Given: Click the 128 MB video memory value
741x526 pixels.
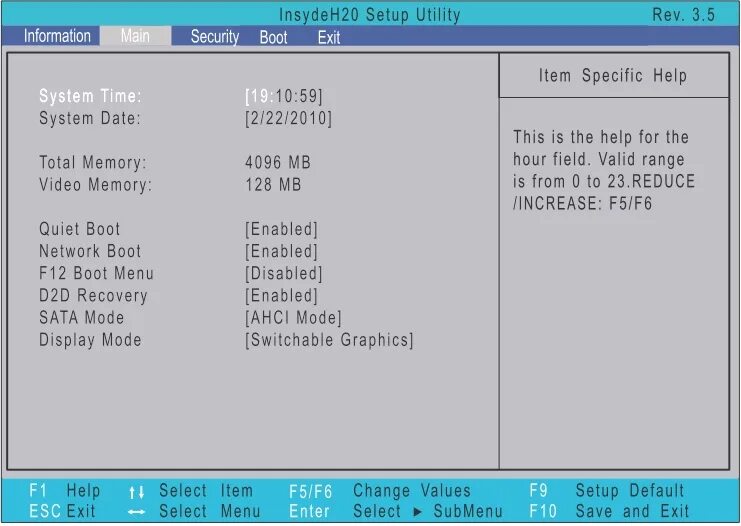Looking at the screenshot, I should [273, 185].
